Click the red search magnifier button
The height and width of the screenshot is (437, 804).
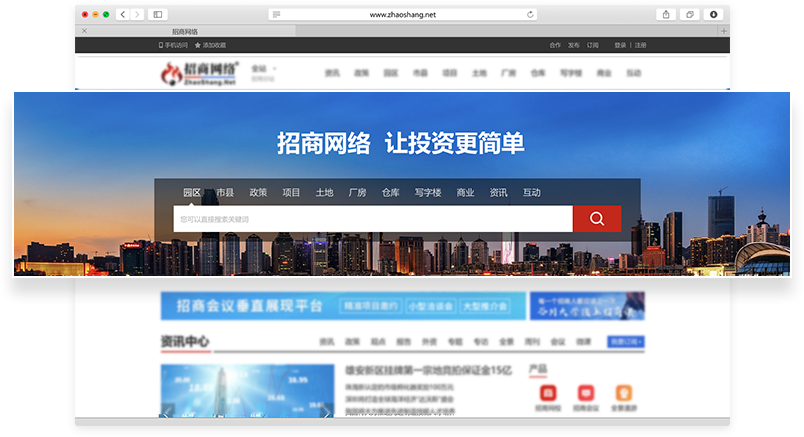point(596,219)
